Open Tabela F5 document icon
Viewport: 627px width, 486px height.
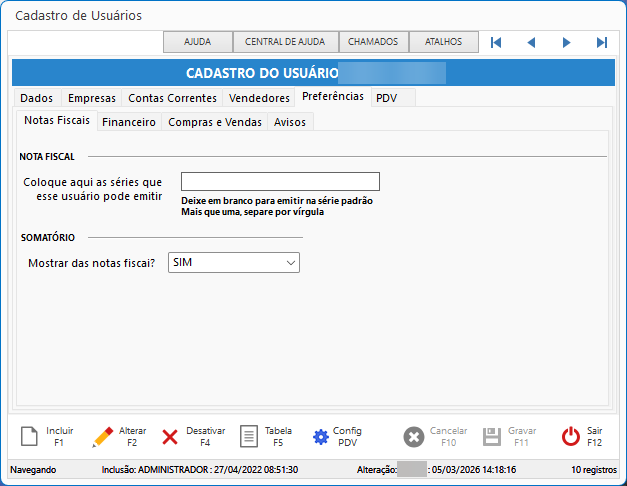[x=249, y=436]
